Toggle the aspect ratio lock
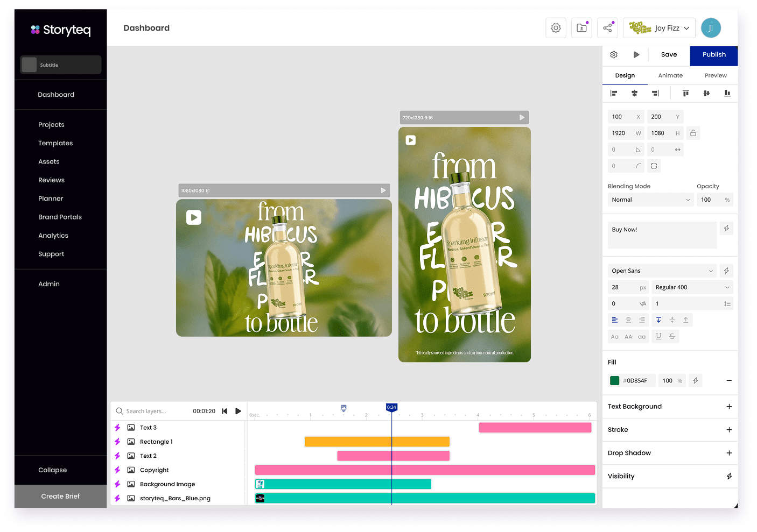757x532 pixels. (693, 133)
